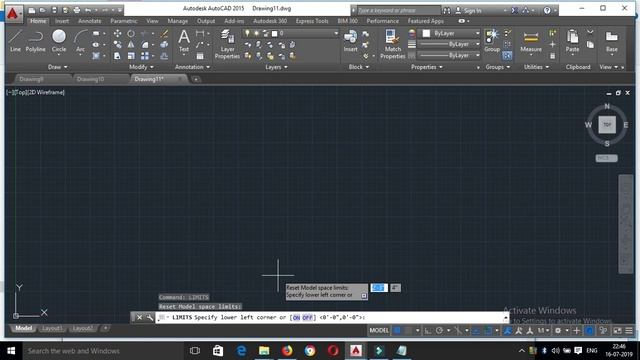Toggle grid display in status bar
Viewport: 640px width, 360px height.
[x=397, y=330]
